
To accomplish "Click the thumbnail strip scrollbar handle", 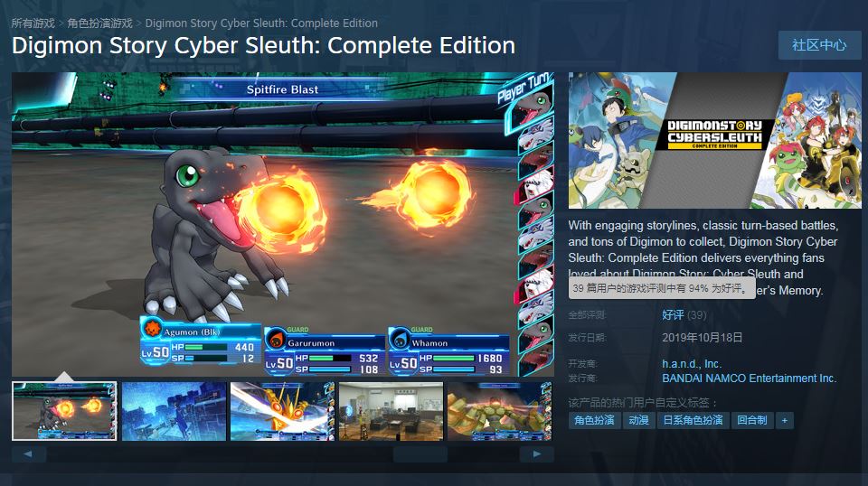I will 420,454.
